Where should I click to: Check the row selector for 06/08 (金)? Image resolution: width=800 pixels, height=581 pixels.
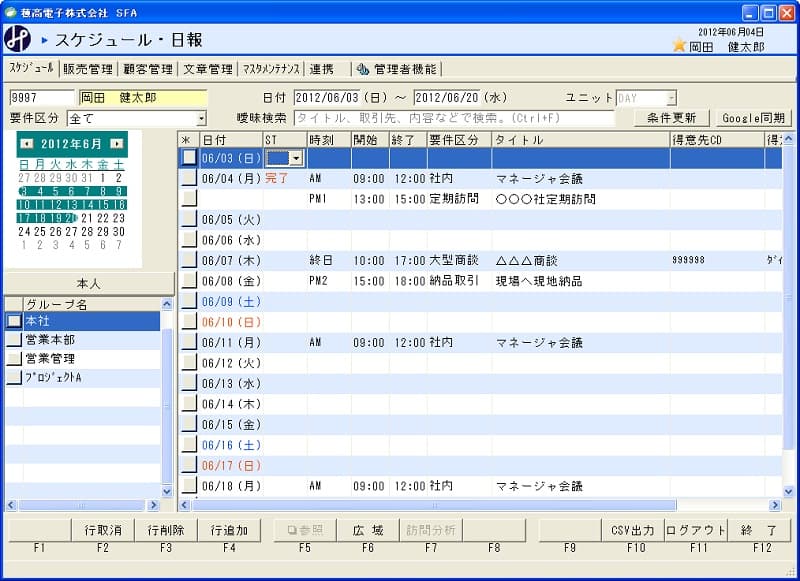[x=189, y=281]
